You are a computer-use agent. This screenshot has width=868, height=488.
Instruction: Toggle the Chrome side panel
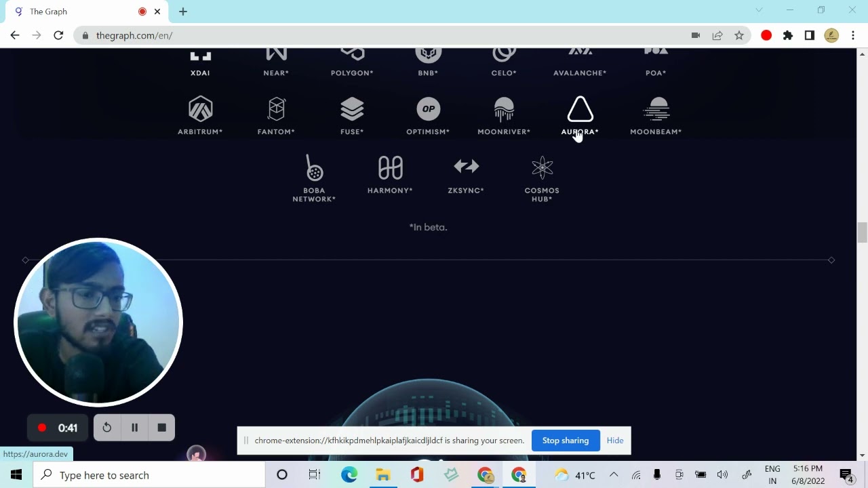(810, 35)
